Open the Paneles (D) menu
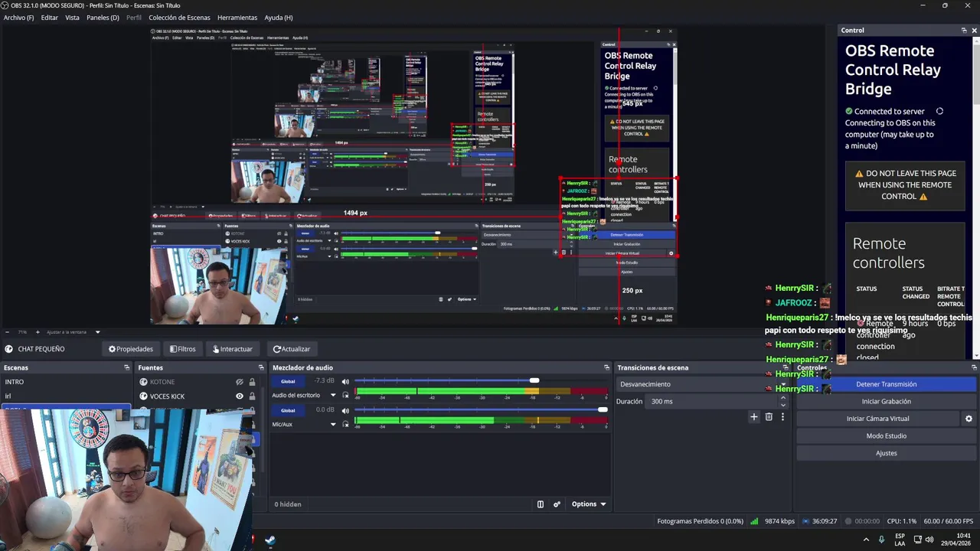The image size is (980, 551). 103,18
